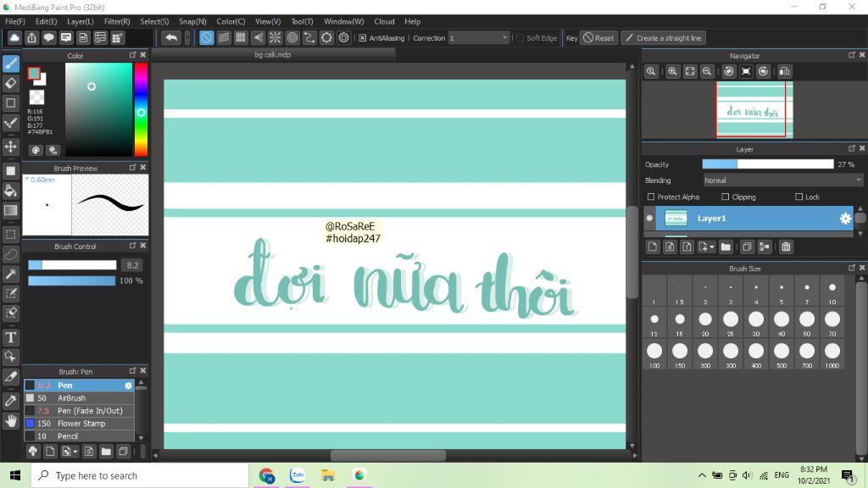
Task: Click the layer Opacity slider
Action: click(x=767, y=164)
